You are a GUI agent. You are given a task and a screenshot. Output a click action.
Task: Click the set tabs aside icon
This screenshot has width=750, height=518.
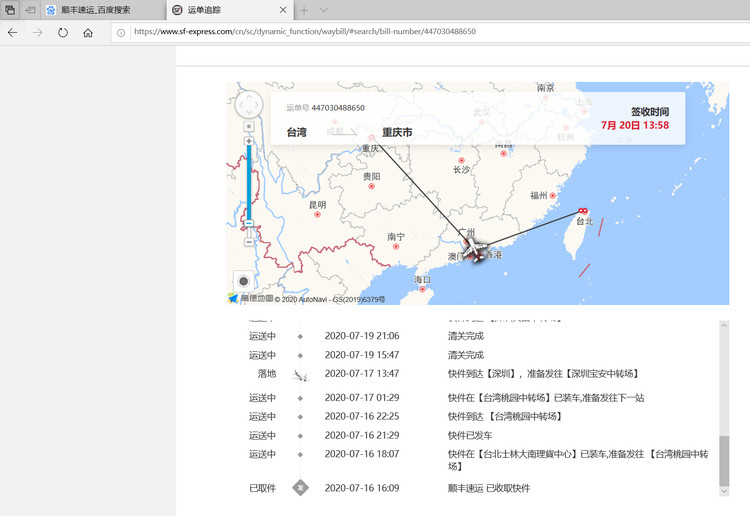point(31,10)
